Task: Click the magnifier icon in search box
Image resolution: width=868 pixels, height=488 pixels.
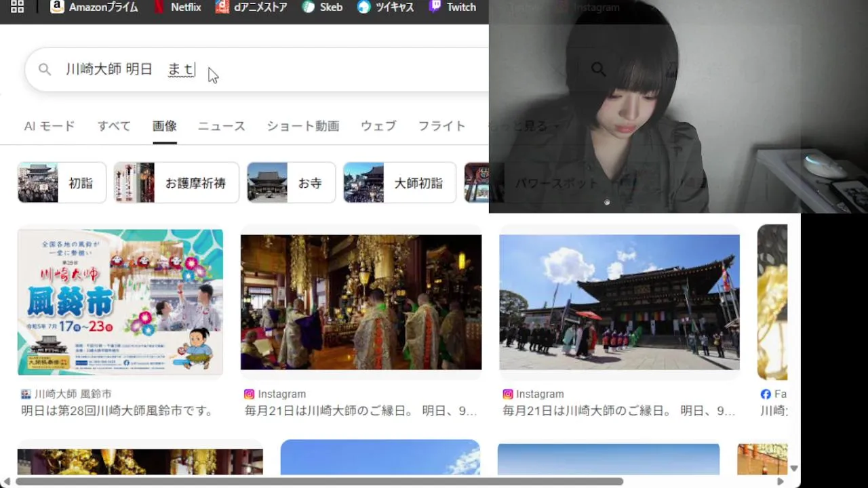Action: coord(45,69)
